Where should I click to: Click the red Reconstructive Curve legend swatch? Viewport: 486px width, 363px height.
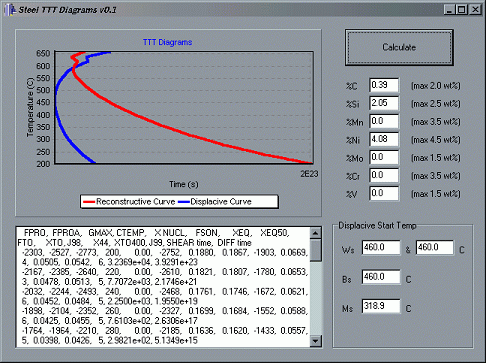pos(89,202)
